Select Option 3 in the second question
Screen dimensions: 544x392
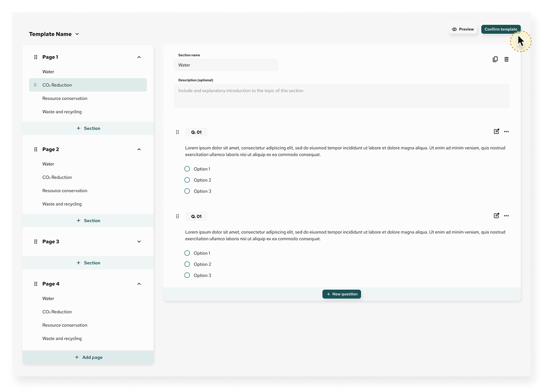[x=187, y=275]
